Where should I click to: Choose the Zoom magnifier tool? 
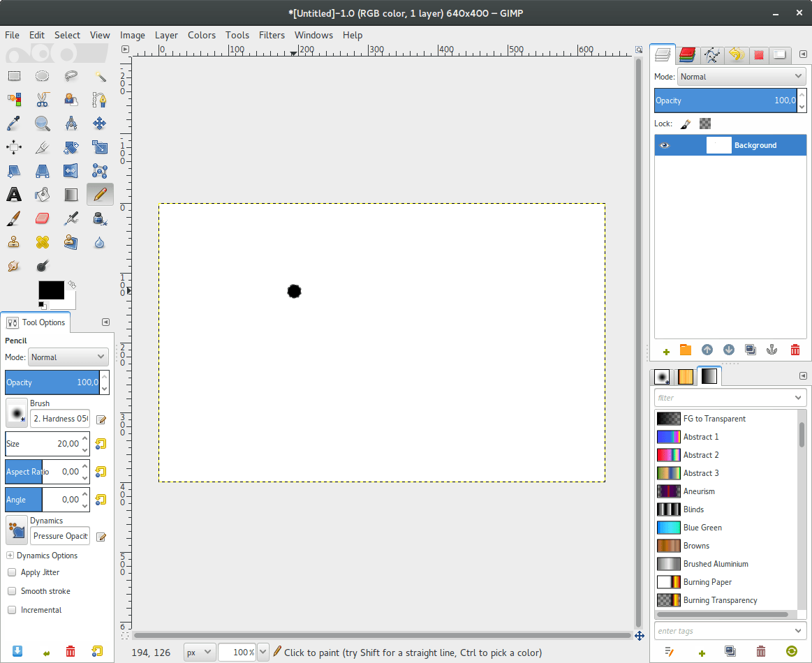[42, 124]
